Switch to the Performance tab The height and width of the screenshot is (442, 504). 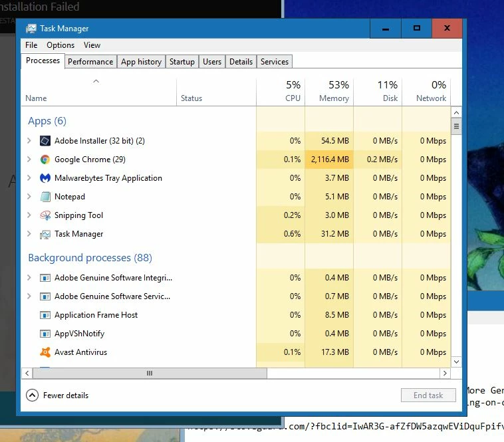pos(90,62)
